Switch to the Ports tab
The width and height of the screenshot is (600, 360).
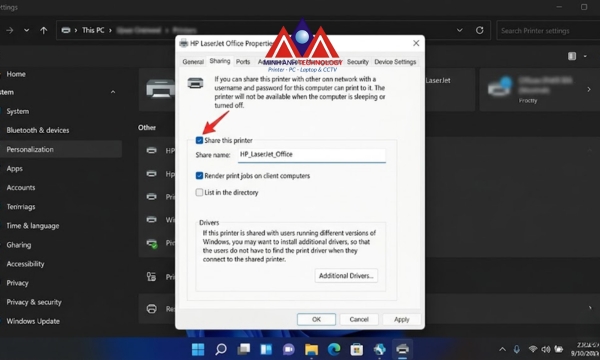(x=243, y=62)
